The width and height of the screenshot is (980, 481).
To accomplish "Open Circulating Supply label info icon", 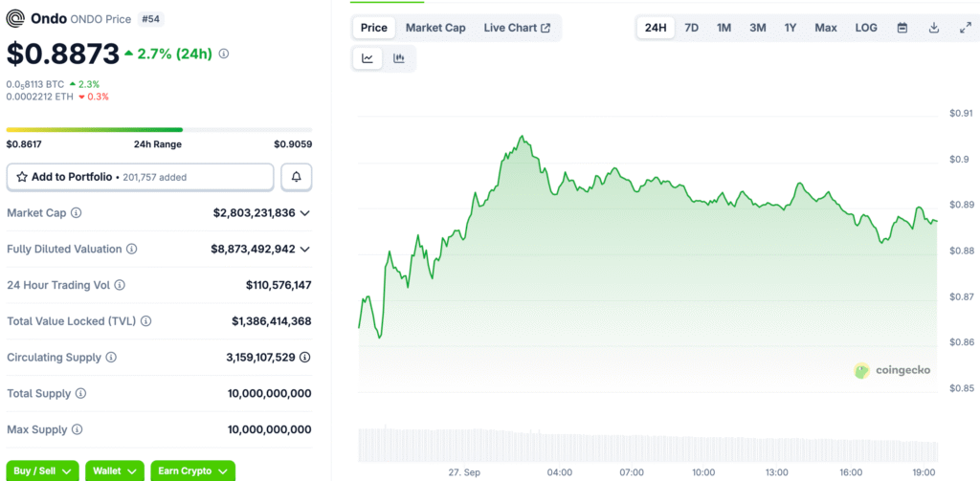I will (x=111, y=358).
